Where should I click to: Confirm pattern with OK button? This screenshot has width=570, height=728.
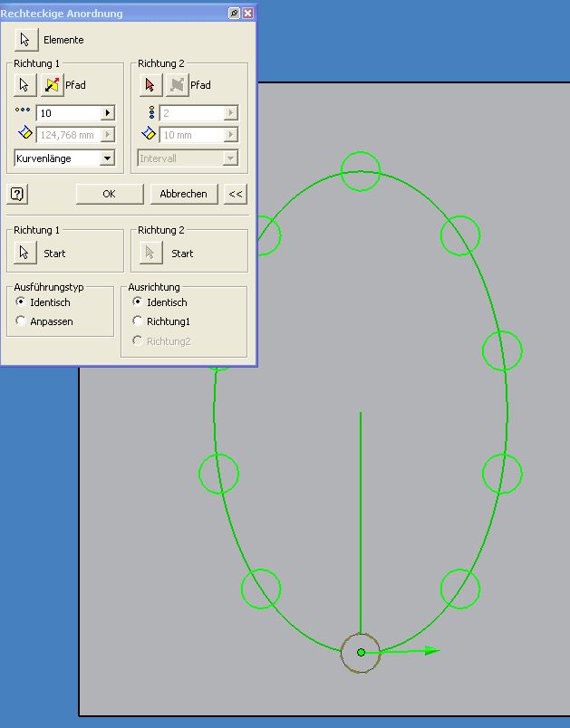(x=110, y=194)
